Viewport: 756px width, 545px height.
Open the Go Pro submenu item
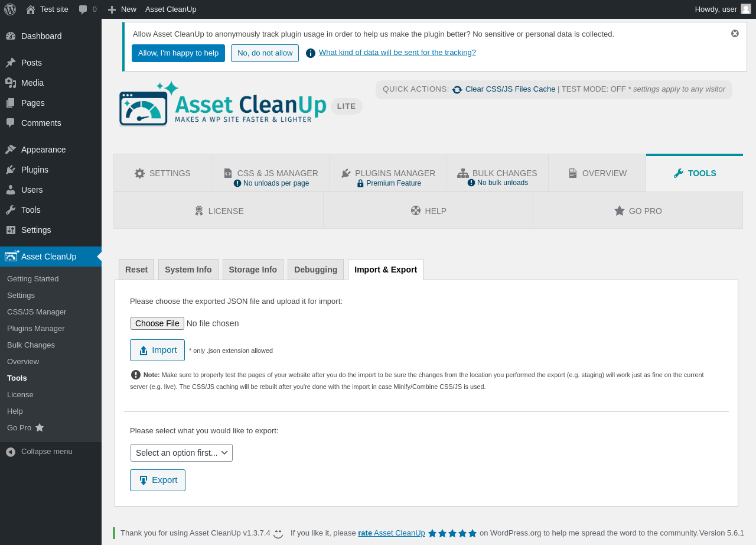pyautogui.click(x=25, y=427)
